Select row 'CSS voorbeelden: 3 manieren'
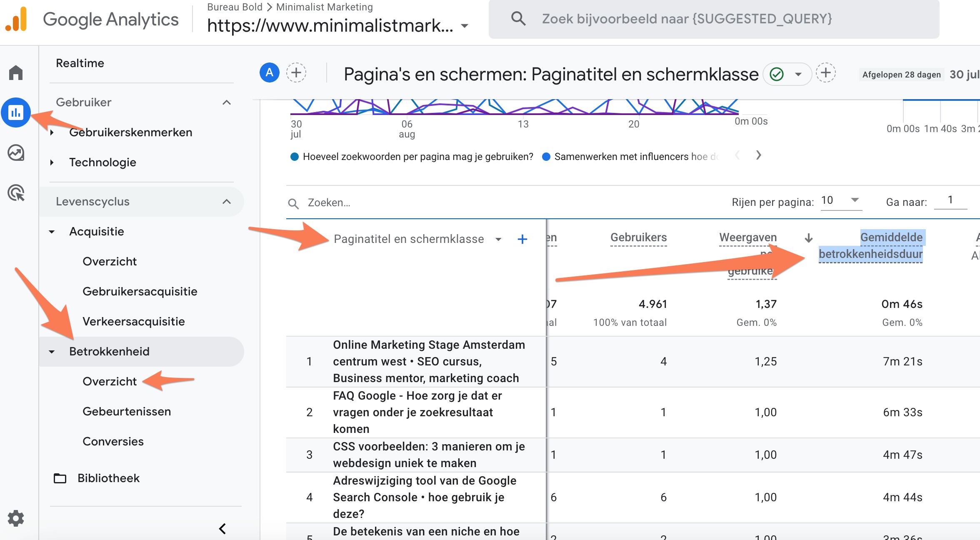The width and height of the screenshot is (980, 540). pos(429,455)
